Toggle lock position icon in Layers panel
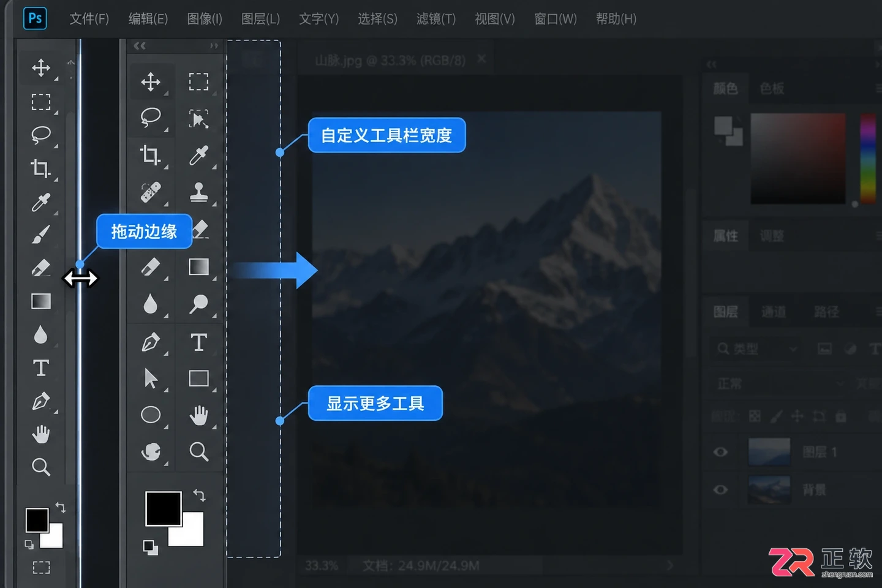Viewport: 882px width, 588px height. point(797,417)
